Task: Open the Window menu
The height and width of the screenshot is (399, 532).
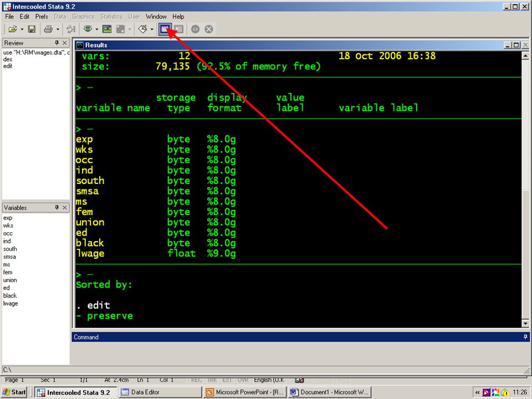Action: [156, 16]
